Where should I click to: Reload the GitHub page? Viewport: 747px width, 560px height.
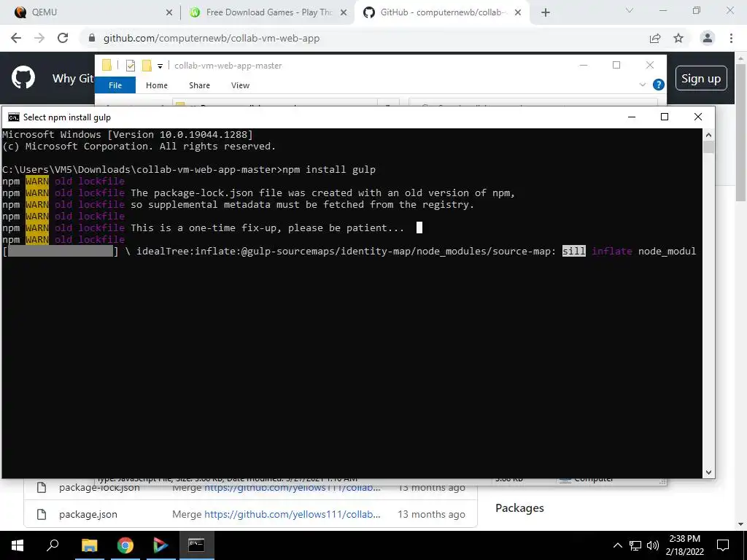(x=63, y=38)
